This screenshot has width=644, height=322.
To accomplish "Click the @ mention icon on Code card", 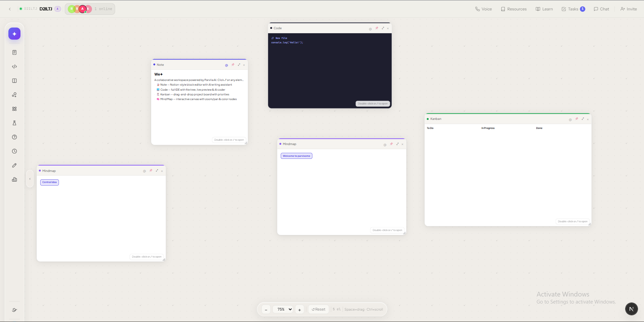I will [x=370, y=29].
